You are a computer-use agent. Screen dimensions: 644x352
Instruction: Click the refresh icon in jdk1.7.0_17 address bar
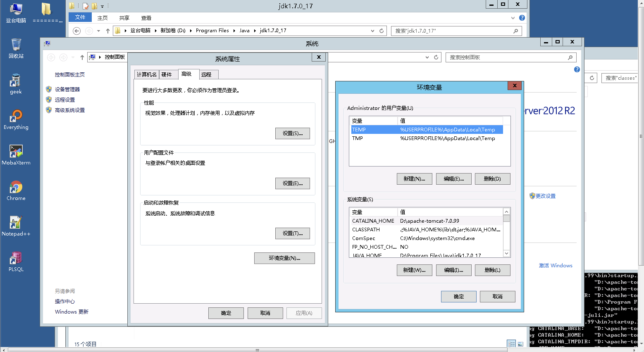[382, 31]
